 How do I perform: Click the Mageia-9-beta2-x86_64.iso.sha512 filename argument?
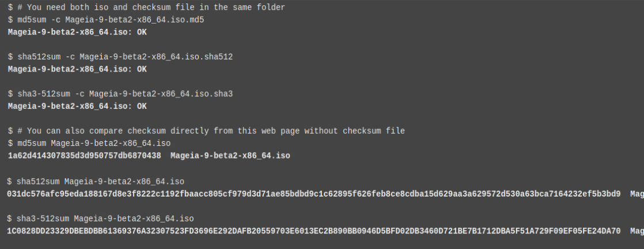156,56
